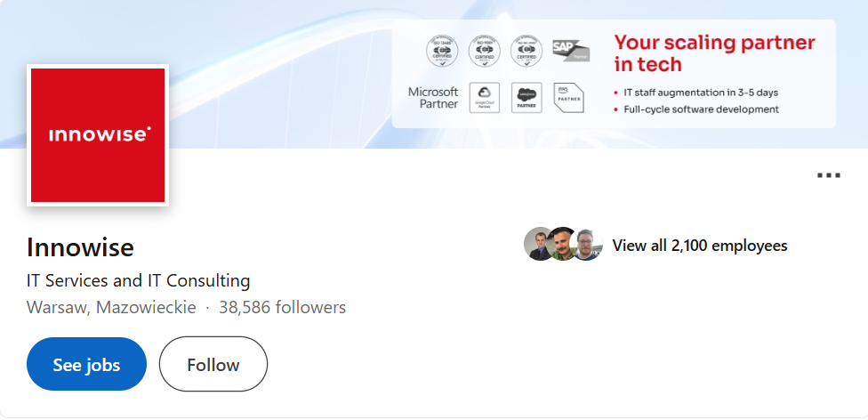
Task: Click the AWS Partner badge
Action: [569, 98]
